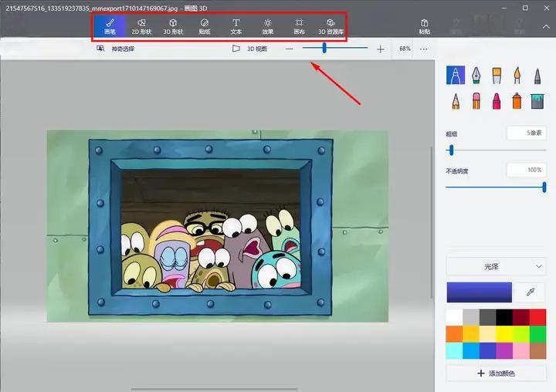This screenshot has width=556, height=392.
Task: Pick the fill bucket tool
Action: click(x=537, y=100)
